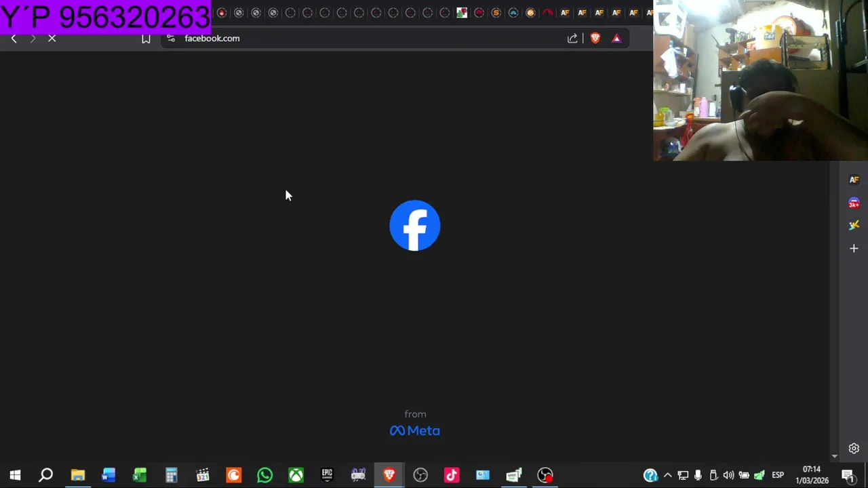Open Brave Rewards triangle icon
868x488 pixels.
tap(616, 39)
